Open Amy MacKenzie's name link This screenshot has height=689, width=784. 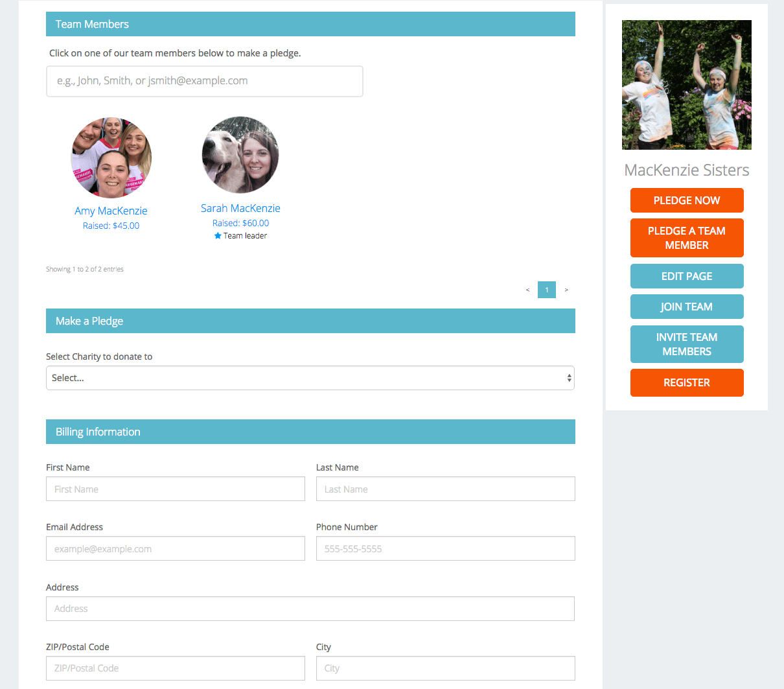click(111, 211)
